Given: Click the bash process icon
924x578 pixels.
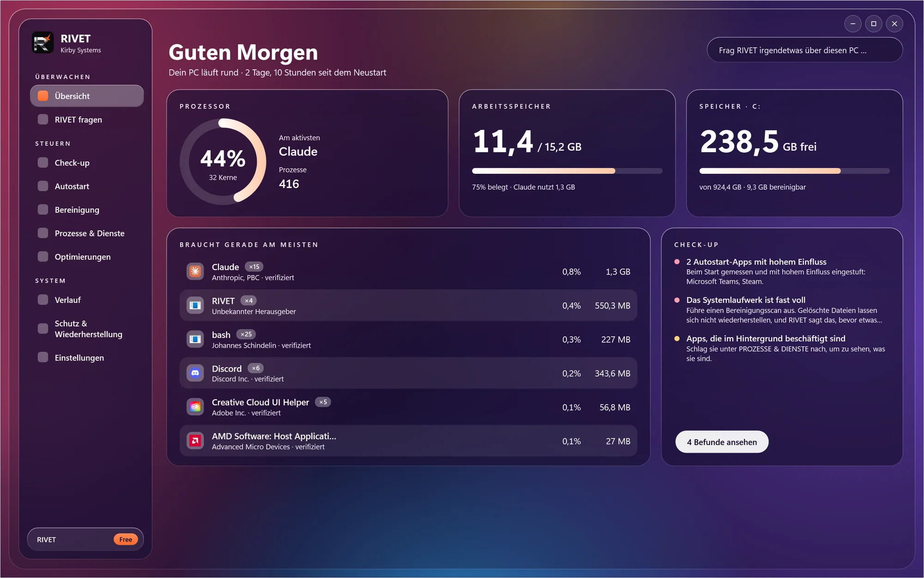Looking at the screenshot, I should point(195,339).
